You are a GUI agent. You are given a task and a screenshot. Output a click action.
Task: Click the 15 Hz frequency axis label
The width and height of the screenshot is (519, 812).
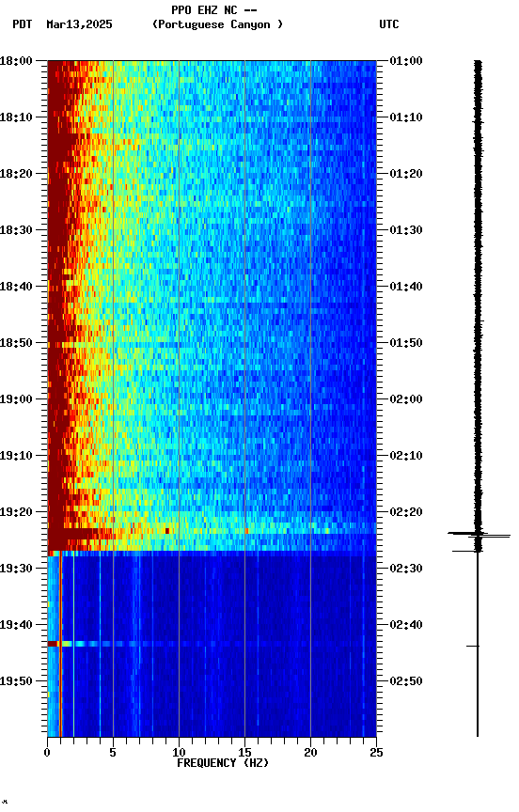tap(244, 753)
